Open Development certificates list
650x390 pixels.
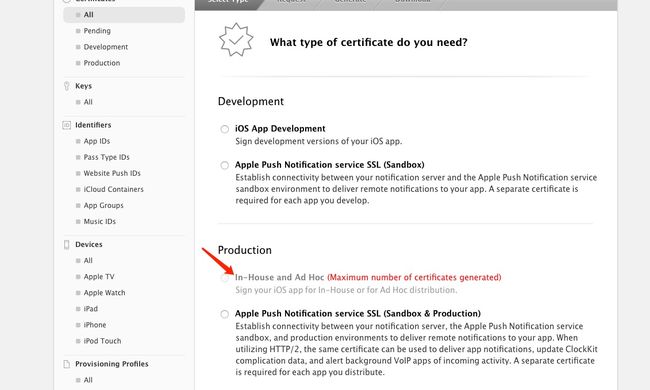[x=106, y=47]
